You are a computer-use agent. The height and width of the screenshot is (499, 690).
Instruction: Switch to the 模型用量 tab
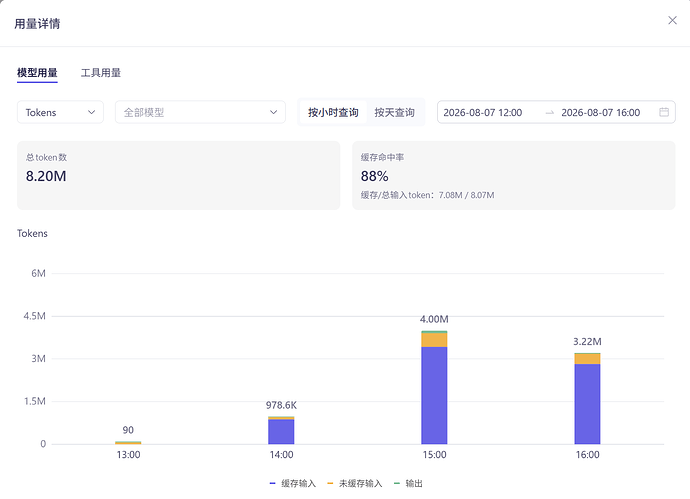point(37,73)
